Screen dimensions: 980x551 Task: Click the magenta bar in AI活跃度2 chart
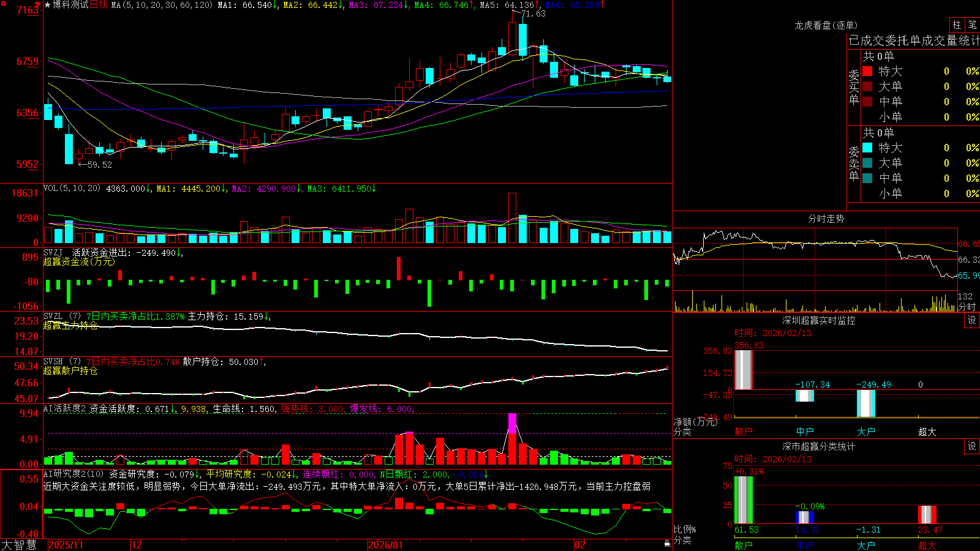(x=512, y=423)
